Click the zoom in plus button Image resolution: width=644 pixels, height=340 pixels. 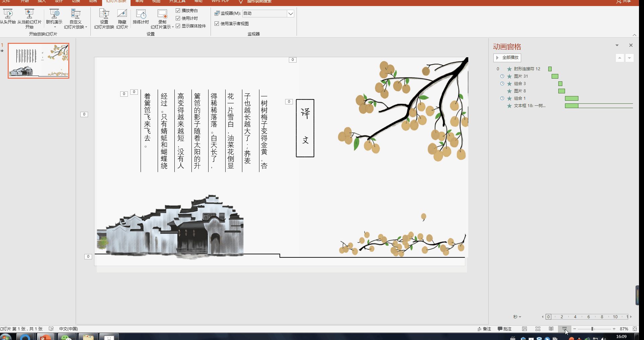(x=614, y=329)
